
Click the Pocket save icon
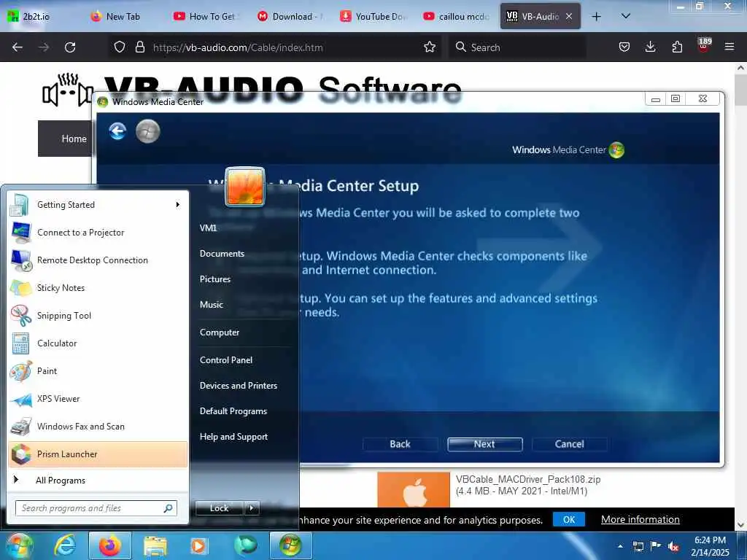tap(624, 47)
